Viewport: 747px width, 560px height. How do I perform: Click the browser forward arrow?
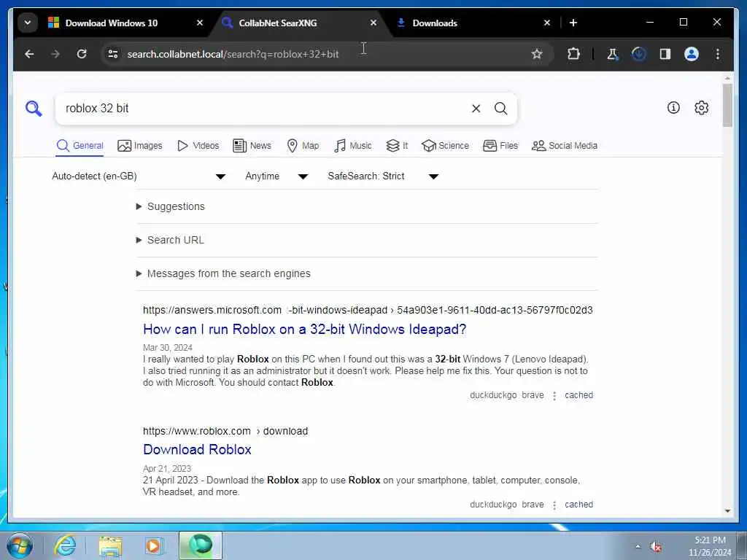pos(55,54)
